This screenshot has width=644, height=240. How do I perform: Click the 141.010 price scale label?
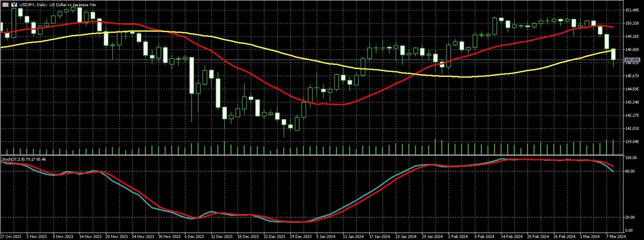(632, 128)
